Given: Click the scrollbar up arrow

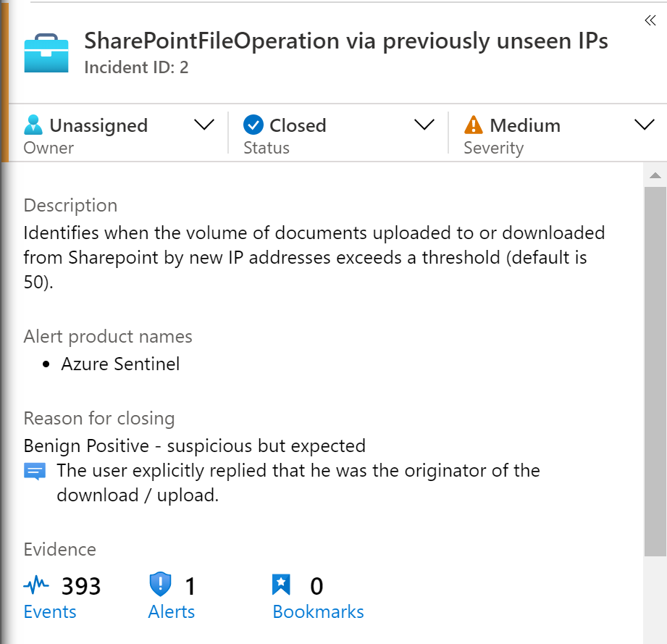Looking at the screenshot, I should 655,175.
